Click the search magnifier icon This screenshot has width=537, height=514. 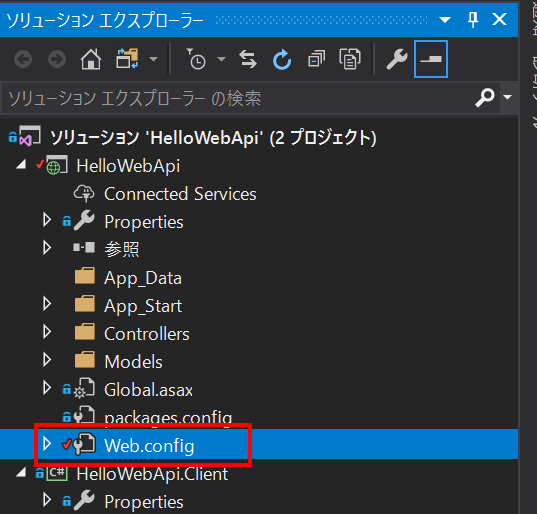(485, 98)
